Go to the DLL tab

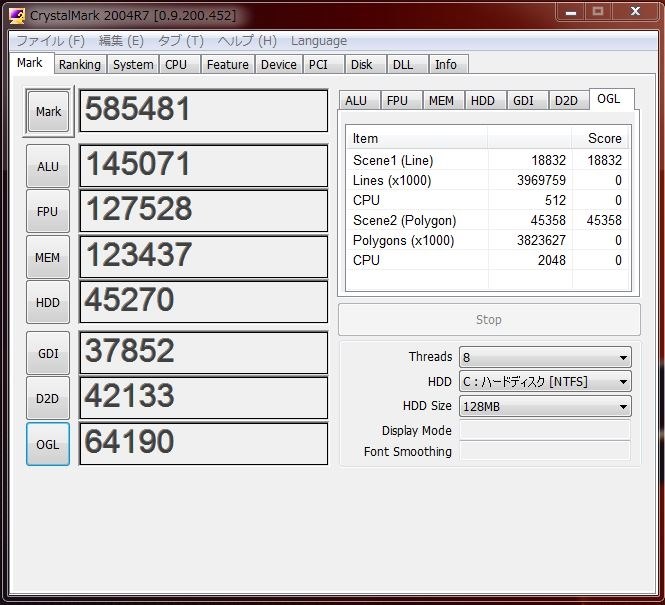407,64
